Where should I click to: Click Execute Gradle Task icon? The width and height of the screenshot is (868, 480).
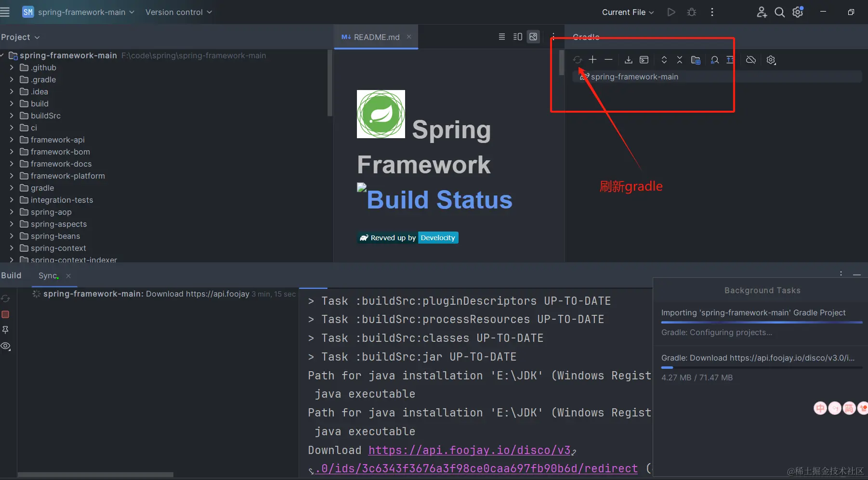644,60
